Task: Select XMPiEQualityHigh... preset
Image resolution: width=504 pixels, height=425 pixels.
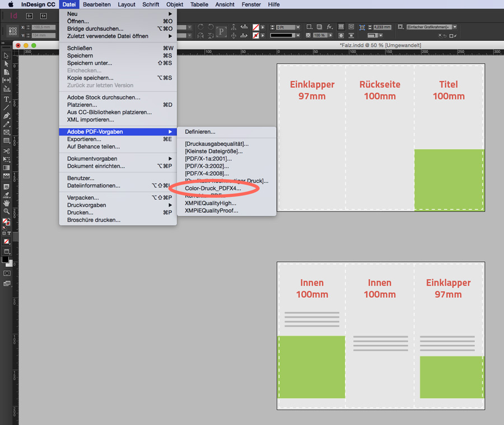Action: tap(227, 203)
